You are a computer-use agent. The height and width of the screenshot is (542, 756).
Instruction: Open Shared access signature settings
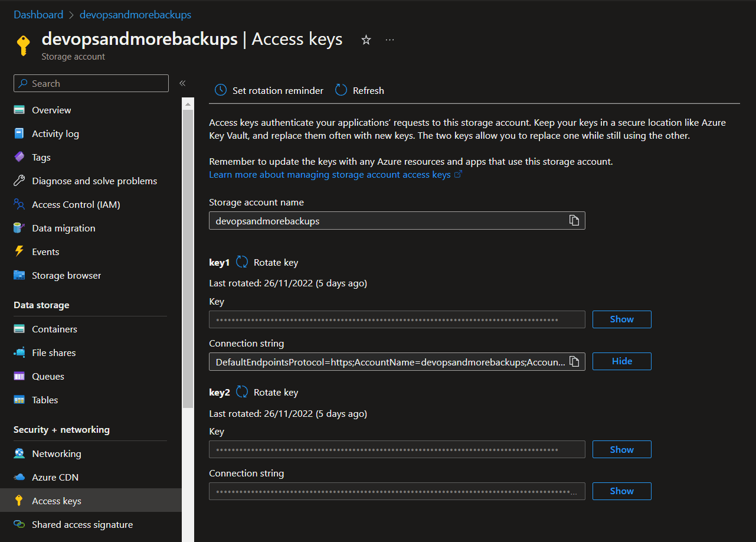(82, 524)
